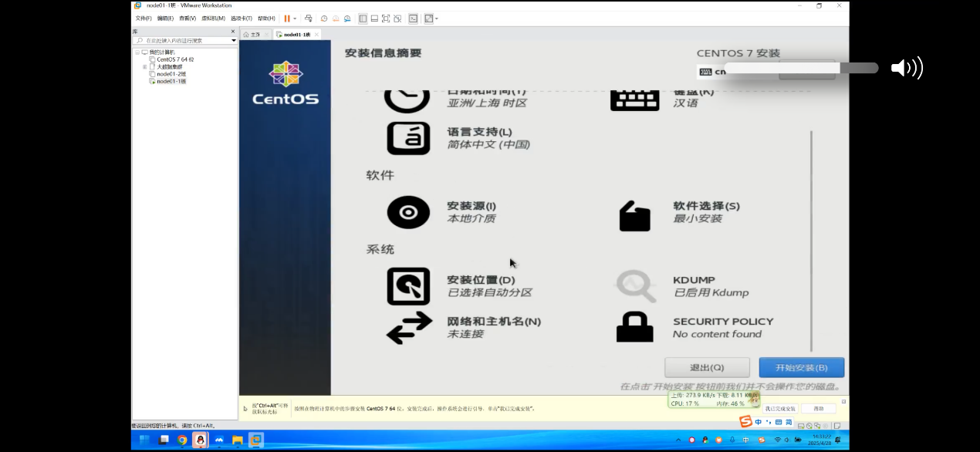Select the installation source disc icon

tap(408, 212)
